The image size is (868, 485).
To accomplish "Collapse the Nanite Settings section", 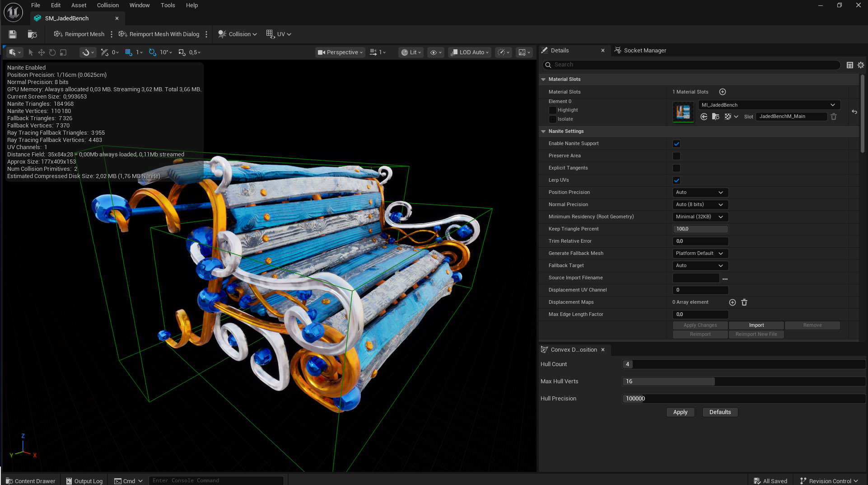I will [x=543, y=132].
